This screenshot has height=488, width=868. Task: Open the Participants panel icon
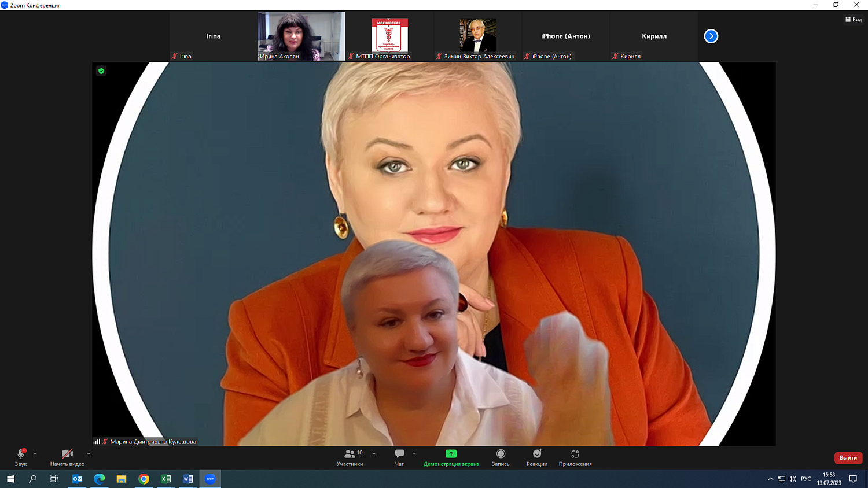click(350, 454)
